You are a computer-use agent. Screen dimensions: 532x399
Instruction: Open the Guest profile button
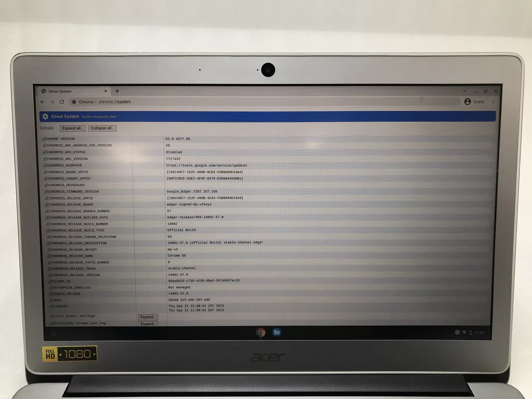tap(474, 101)
